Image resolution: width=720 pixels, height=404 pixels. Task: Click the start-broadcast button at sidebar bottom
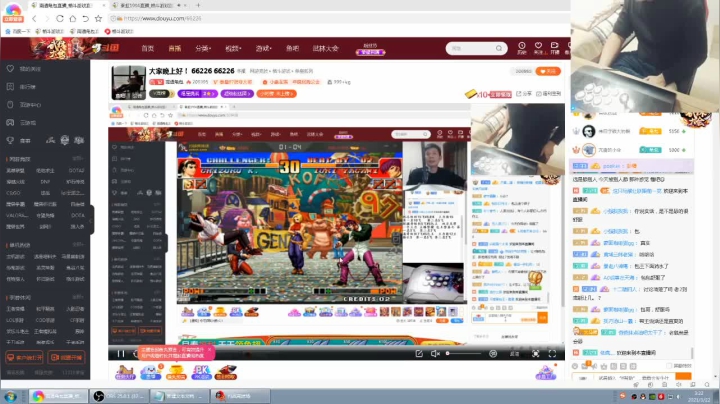tap(67, 358)
